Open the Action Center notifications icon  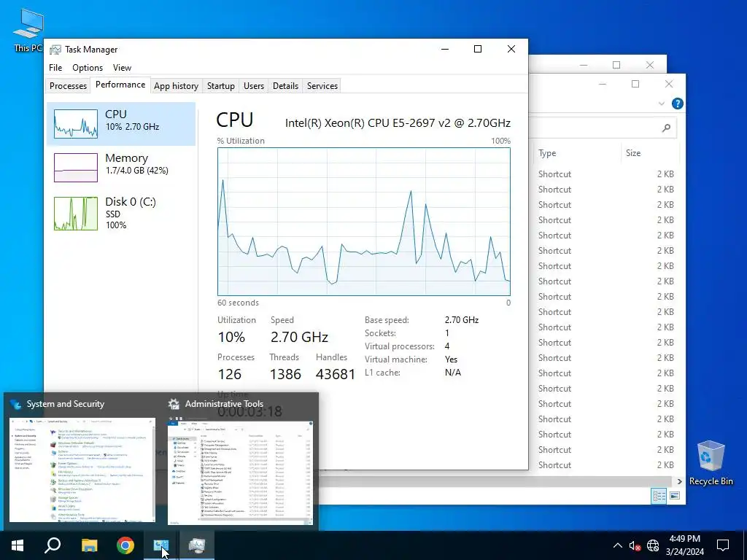coord(723,545)
